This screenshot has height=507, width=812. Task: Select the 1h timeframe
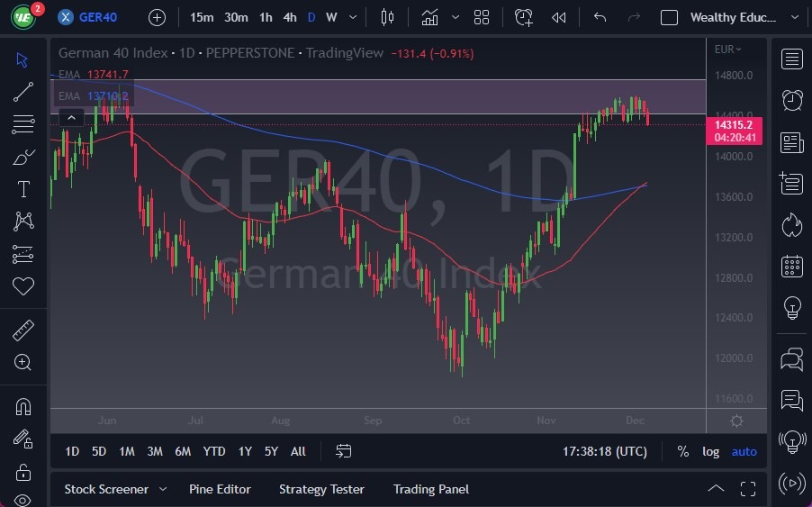(x=266, y=18)
